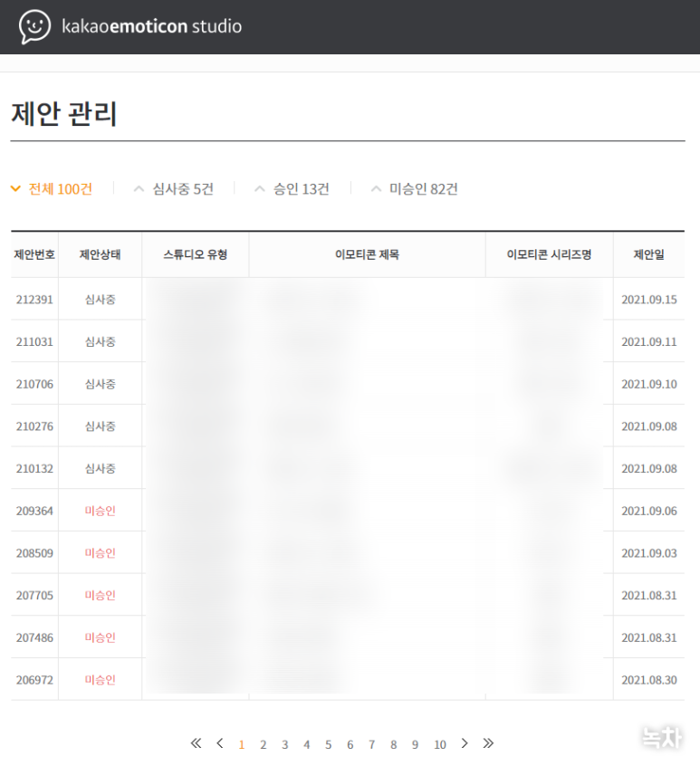Go to page 6
This screenshot has height=766, width=700.
click(350, 744)
